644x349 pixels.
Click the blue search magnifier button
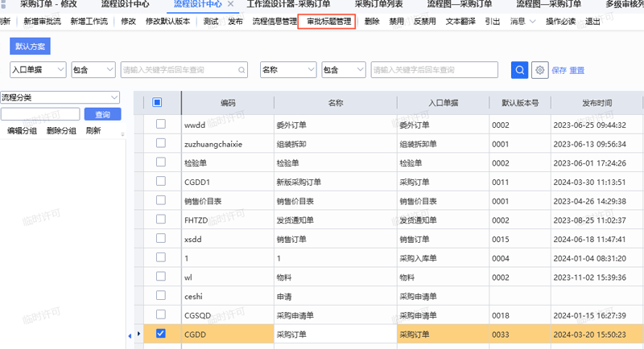pos(519,70)
